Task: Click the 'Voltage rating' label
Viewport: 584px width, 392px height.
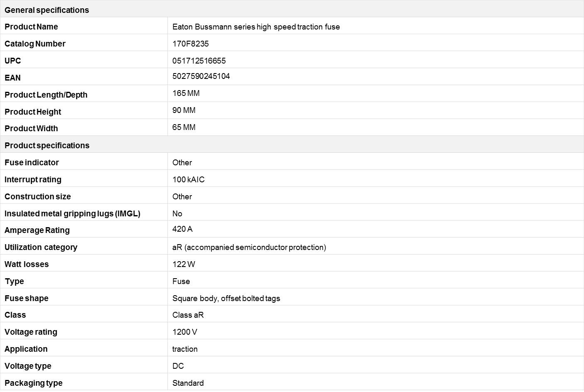Action: coord(31,332)
